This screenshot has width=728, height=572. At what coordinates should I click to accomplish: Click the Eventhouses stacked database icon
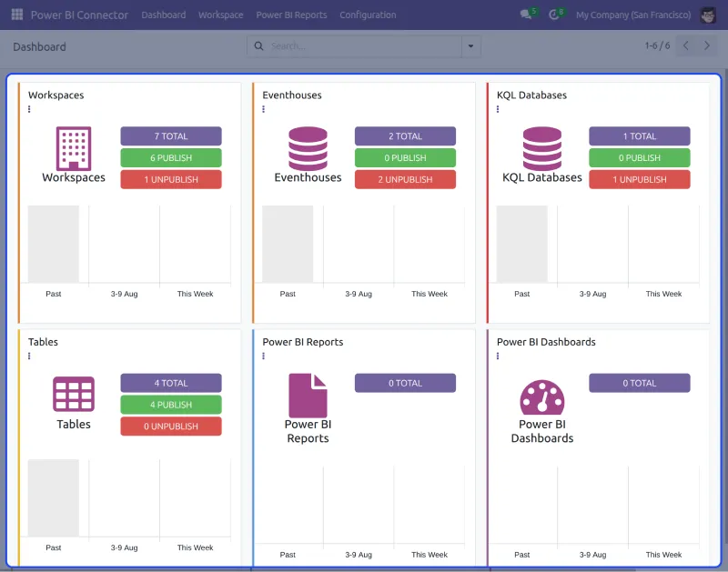pos(308,149)
